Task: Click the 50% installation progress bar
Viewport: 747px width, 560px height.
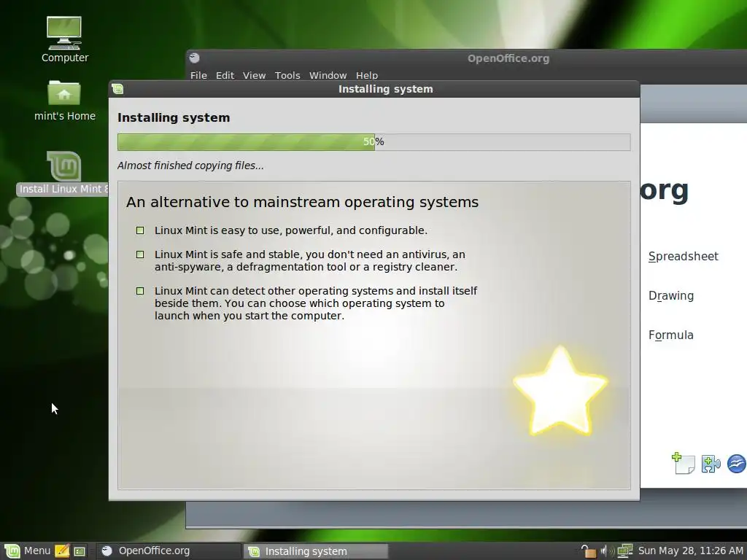Action: [x=374, y=142]
